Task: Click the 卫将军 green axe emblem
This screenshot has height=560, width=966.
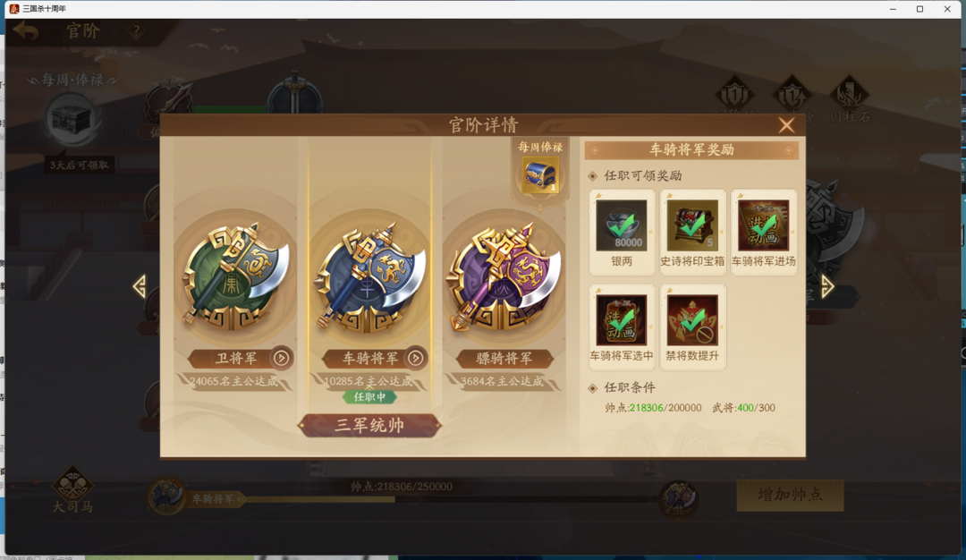Action: pyautogui.click(x=236, y=276)
